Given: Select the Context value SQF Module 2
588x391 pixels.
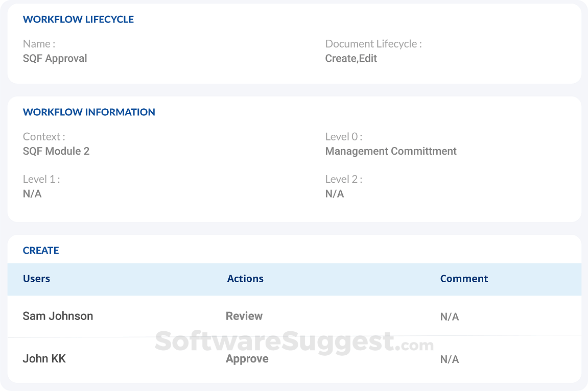Looking at the screenshot, I should coord(56,151).
